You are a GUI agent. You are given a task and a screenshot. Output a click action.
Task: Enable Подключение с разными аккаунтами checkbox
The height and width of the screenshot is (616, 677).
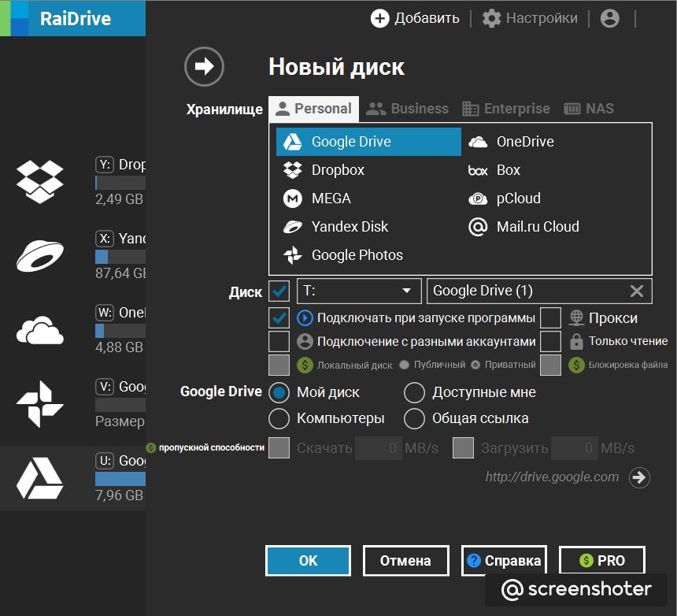click(279, 341)
